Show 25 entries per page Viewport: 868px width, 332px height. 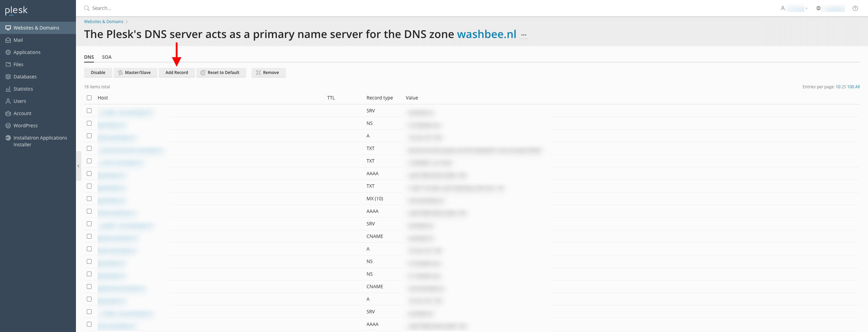tap(844, 87)
